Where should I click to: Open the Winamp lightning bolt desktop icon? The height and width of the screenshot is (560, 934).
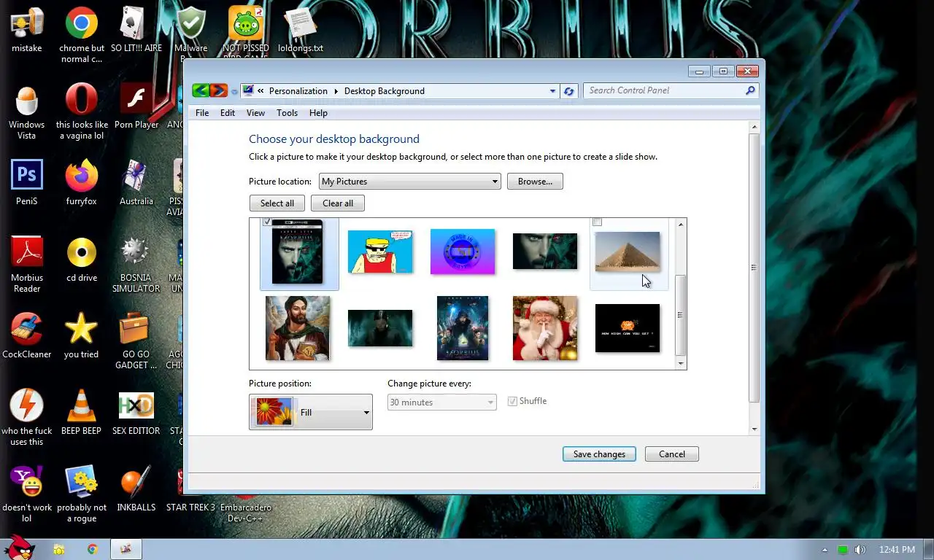(x=27, y=405)
